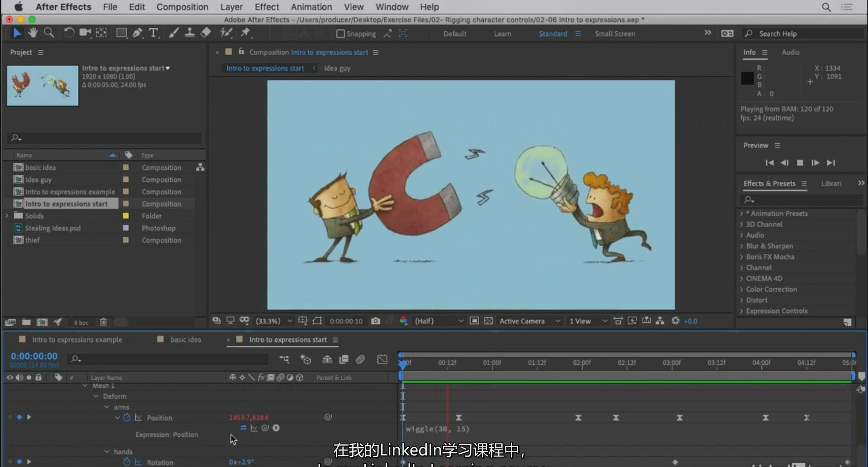Click the composition mini-flowchart icon in timeline

[284, 359]
